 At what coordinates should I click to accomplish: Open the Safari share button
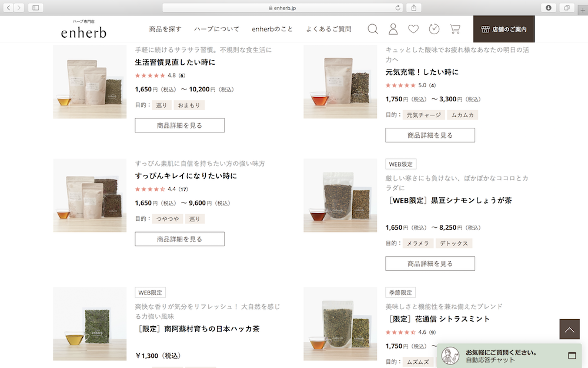414,8
